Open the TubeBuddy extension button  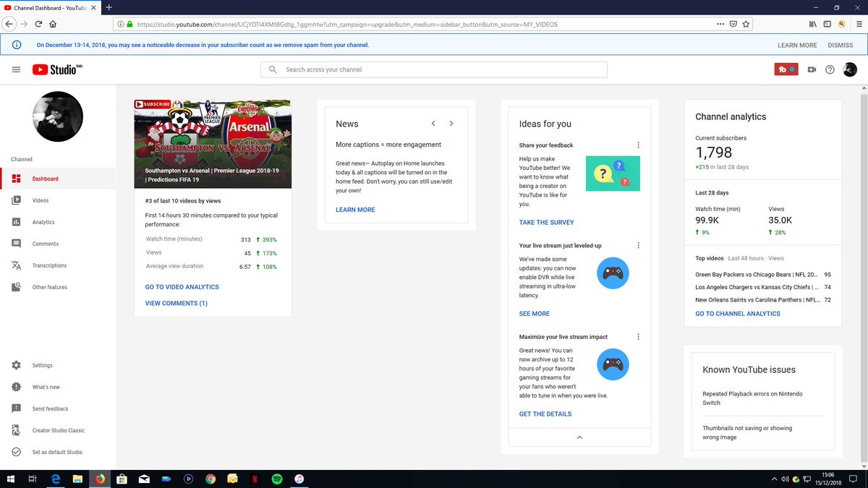click(786, 69)
